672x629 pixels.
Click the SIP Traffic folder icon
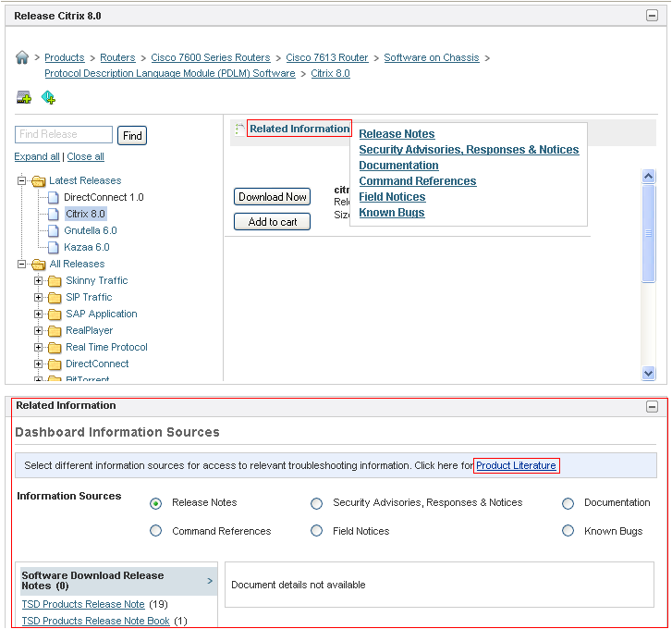pos(55,298)
